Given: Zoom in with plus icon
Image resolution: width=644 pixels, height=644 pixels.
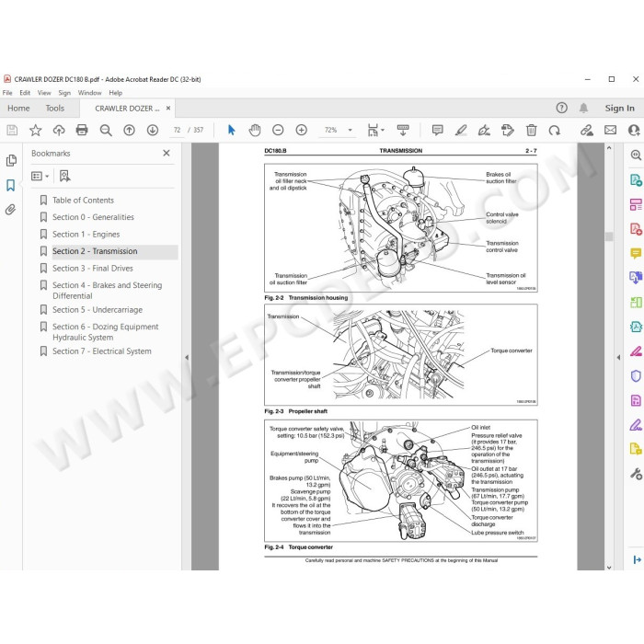Looking at the screenshot, I should 302,131.
